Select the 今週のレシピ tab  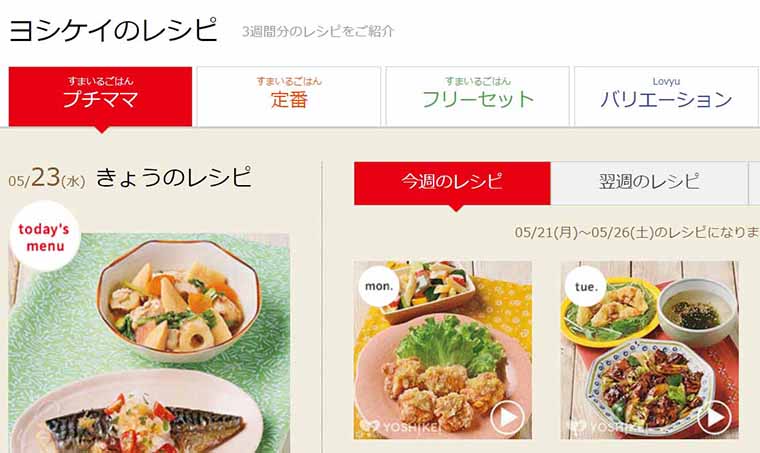click(452, 183)
